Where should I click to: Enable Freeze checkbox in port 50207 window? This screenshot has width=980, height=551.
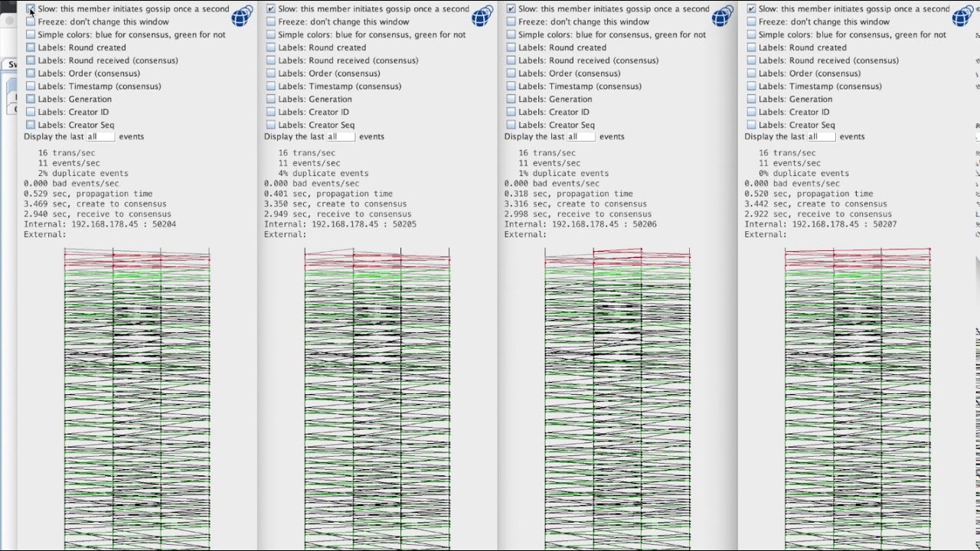(x=752, y=22)
